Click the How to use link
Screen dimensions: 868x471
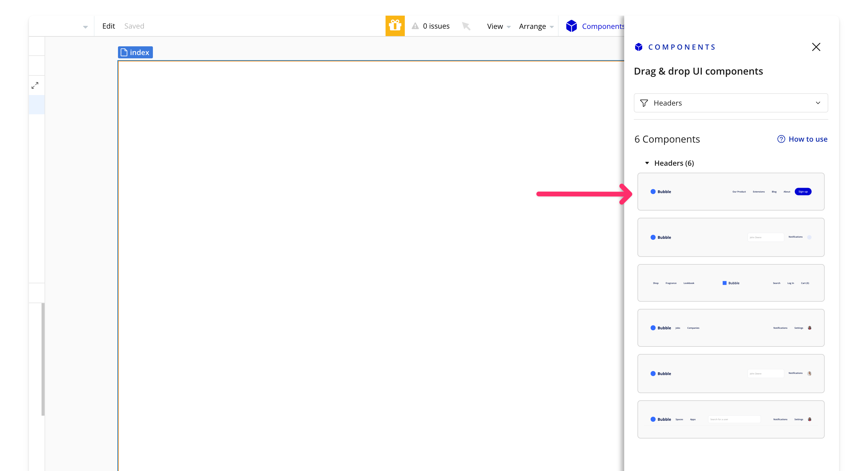[x=808, y=139]
